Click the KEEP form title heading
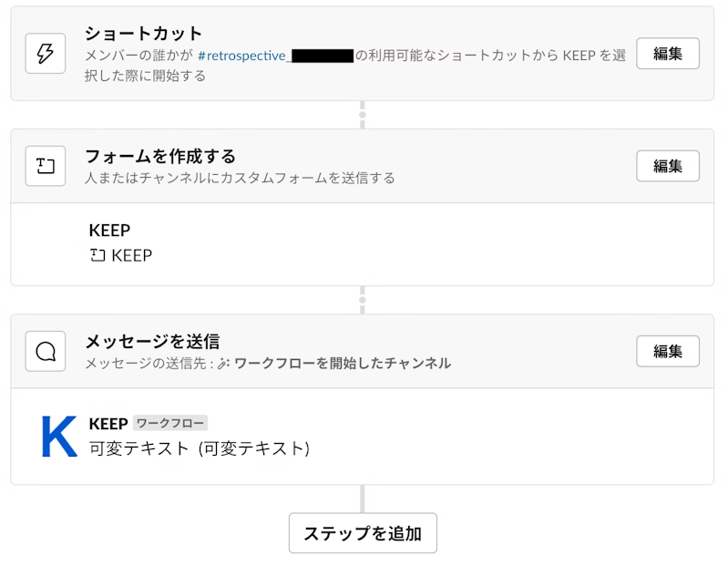Viewport: 728px width, 566px height. (x=109, y=231)
